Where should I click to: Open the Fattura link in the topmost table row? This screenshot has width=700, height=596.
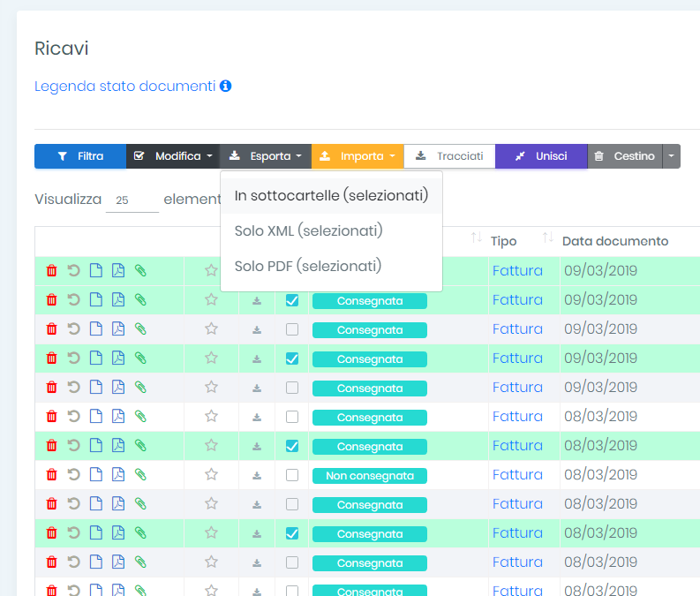[517, 270]
